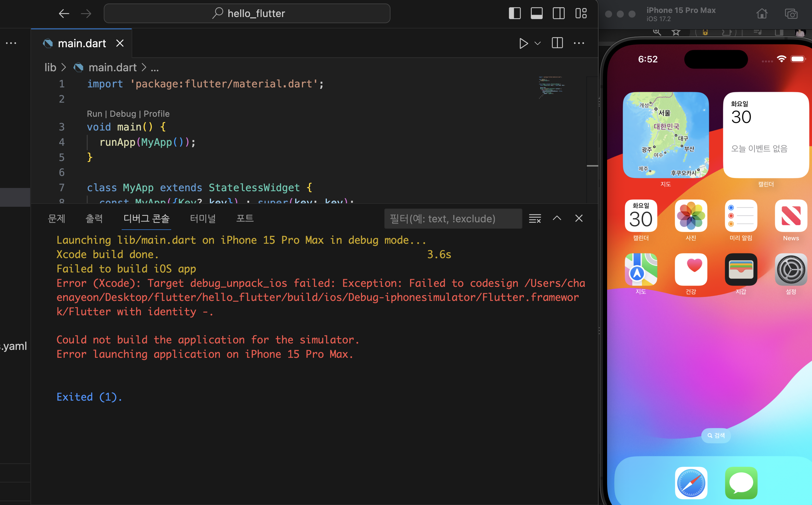
Task: Close the main.dart tab
Action: [x=120, y=43]
